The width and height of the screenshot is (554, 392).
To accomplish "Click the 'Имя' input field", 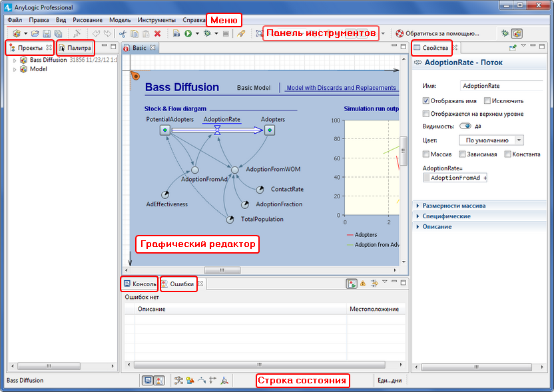I will [501, 86].
